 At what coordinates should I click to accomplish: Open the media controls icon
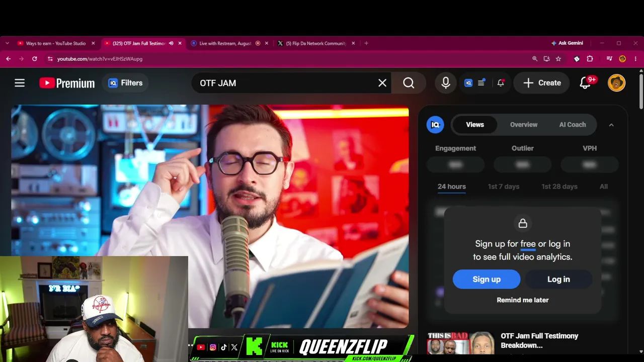(x=609, y=59)
